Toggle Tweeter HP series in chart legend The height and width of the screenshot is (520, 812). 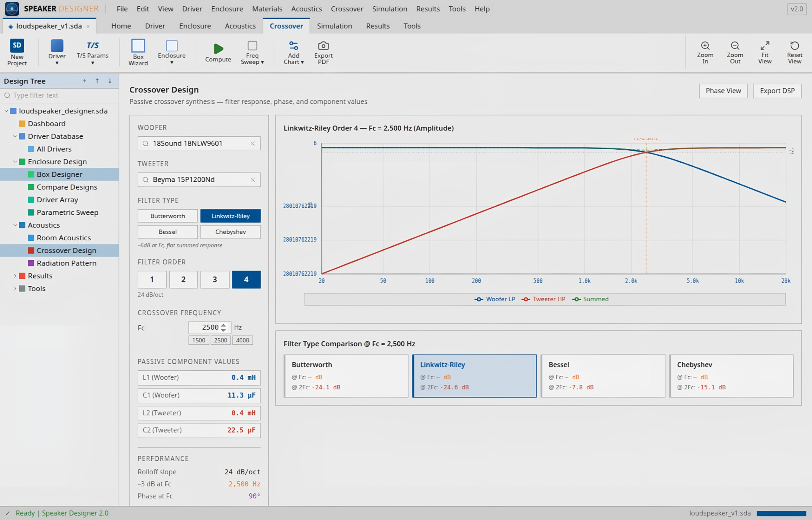point(543,299)
